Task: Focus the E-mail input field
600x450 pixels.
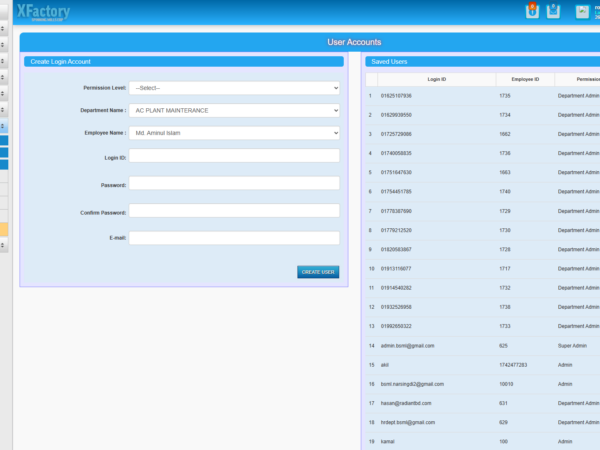Action: tap(234, 238)
